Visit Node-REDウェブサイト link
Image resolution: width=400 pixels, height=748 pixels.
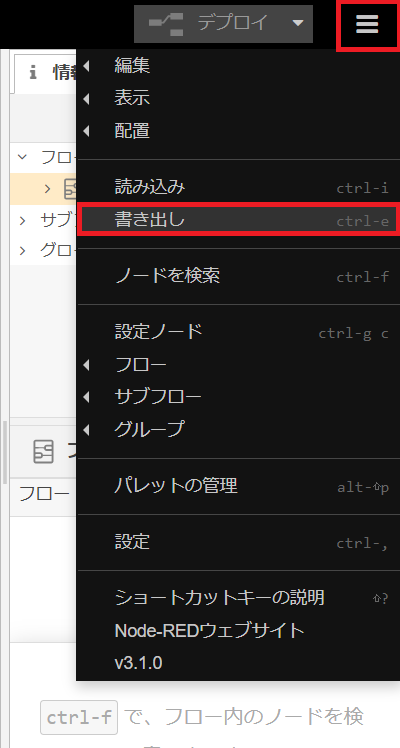click(238, 631)
